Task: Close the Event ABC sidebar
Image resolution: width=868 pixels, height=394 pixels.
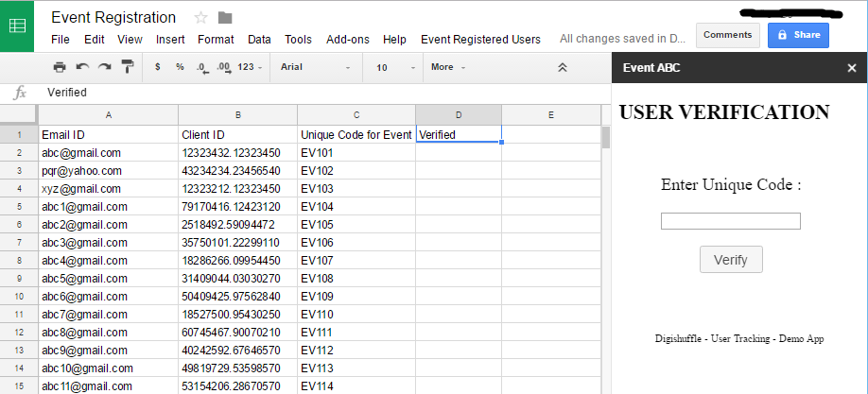Action: tap(851, 68)
